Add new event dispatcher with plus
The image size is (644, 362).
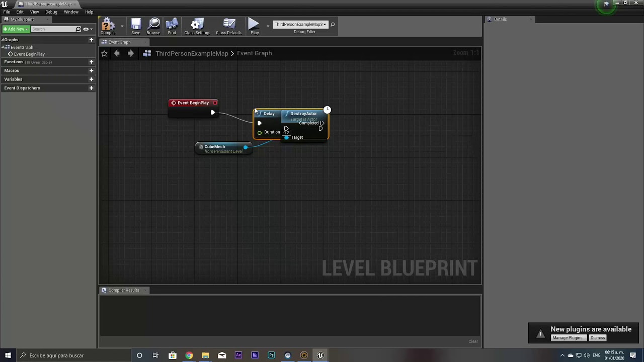click(x=91, y=88)
